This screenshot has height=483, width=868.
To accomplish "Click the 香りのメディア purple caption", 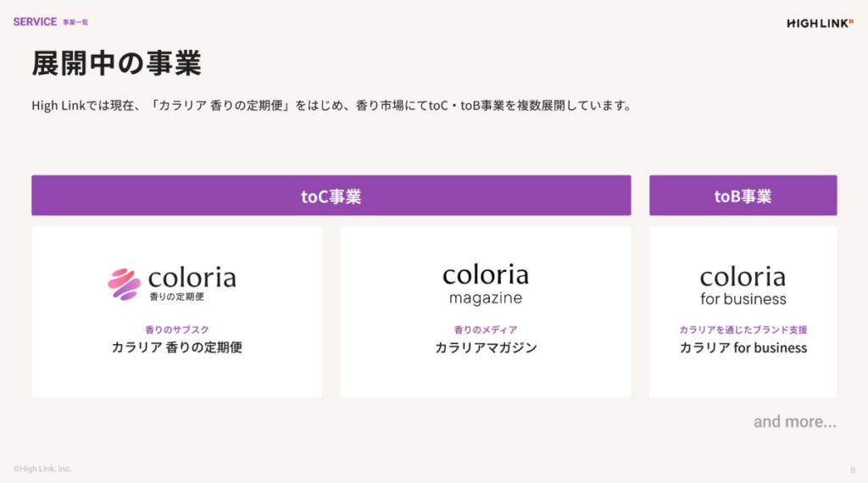I will coord(486,330).
